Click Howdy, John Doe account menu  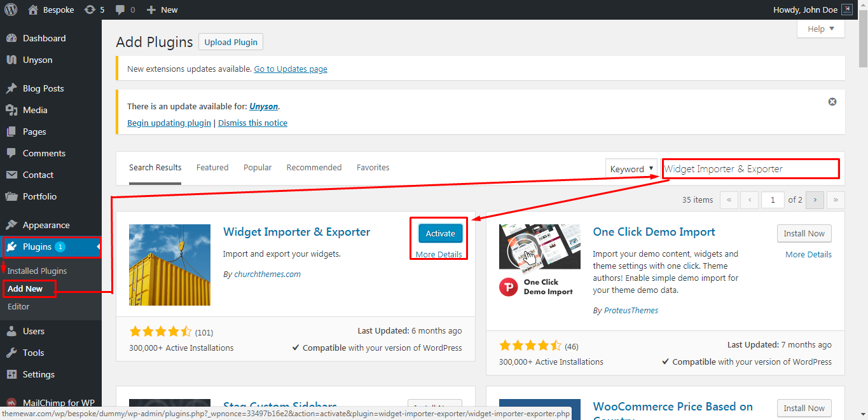coord(813,10)
